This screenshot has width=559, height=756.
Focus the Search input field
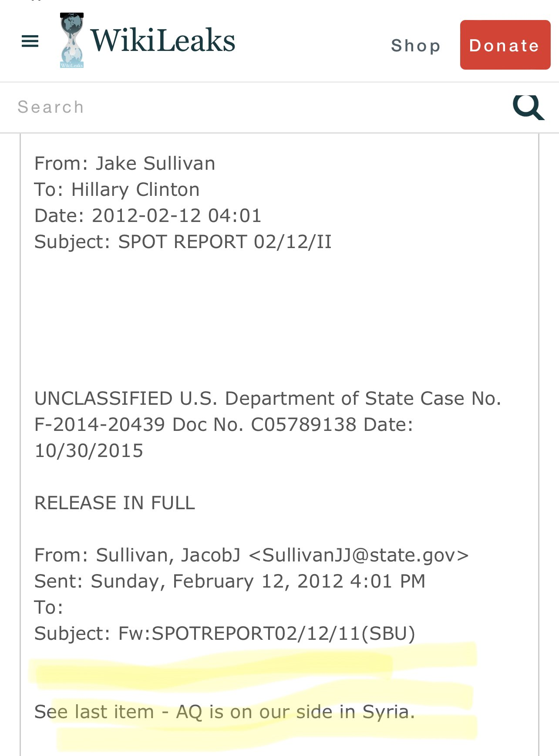pos(253,107)
